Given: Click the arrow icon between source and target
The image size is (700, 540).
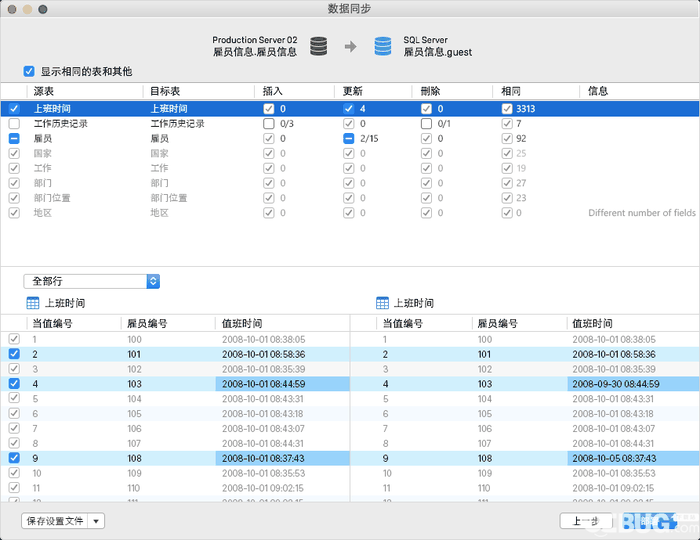Looking at the screenshot, I should (x=350, y=46).
